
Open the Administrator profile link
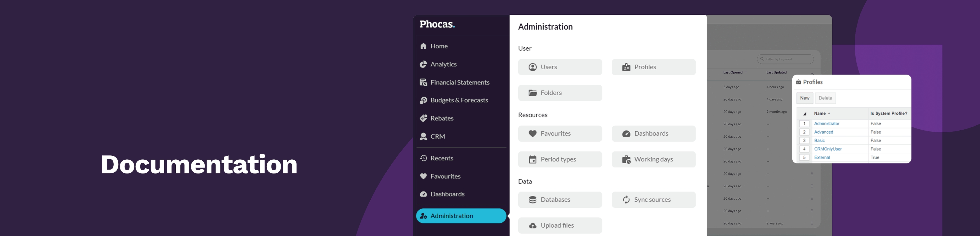[x=827, y=123]
